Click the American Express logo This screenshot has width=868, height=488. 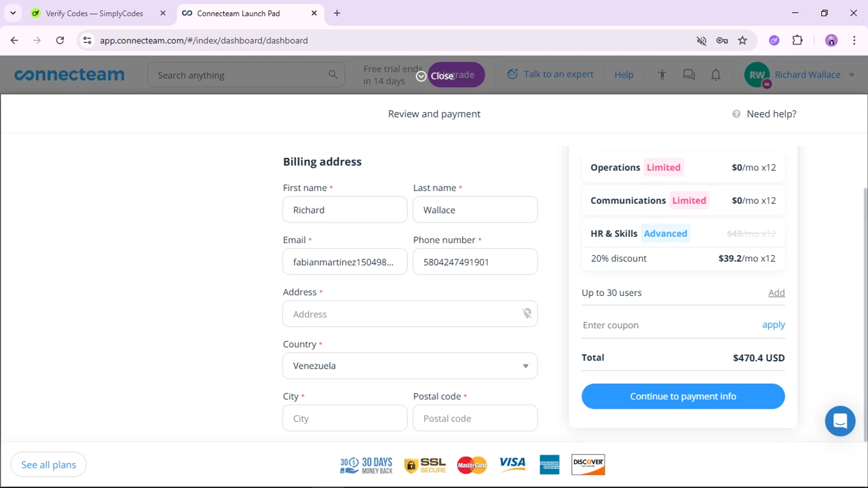[x=550, y=465]
